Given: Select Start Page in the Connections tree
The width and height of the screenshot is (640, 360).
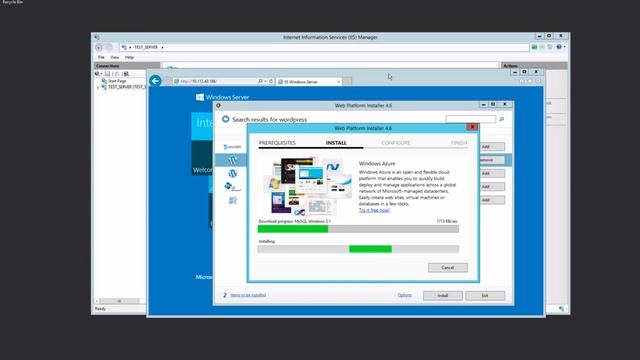Looking at the screenshot, I should pos(117,81).
